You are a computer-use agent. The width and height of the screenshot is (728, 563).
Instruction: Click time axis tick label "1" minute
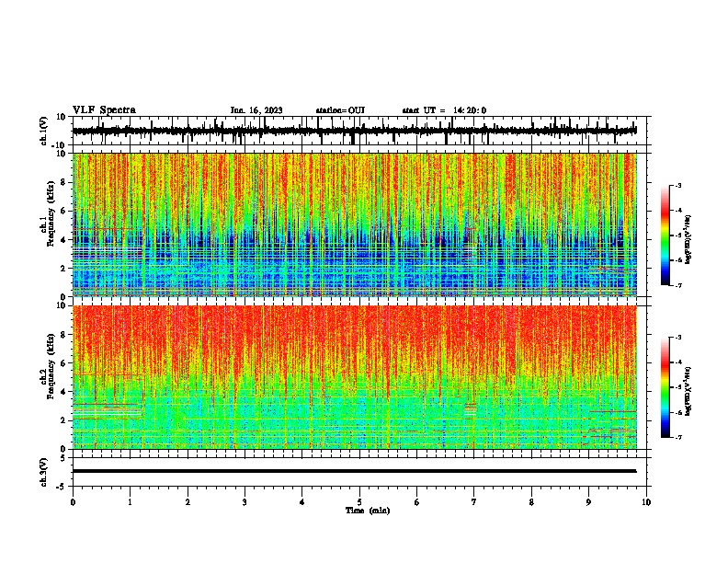click(130, 502)
